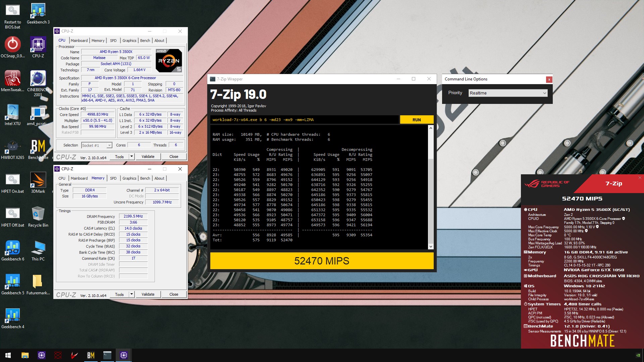Click Validate in the lower CPU-Z window
Viewport: 644px width, 362px height.
click(148, 294)
